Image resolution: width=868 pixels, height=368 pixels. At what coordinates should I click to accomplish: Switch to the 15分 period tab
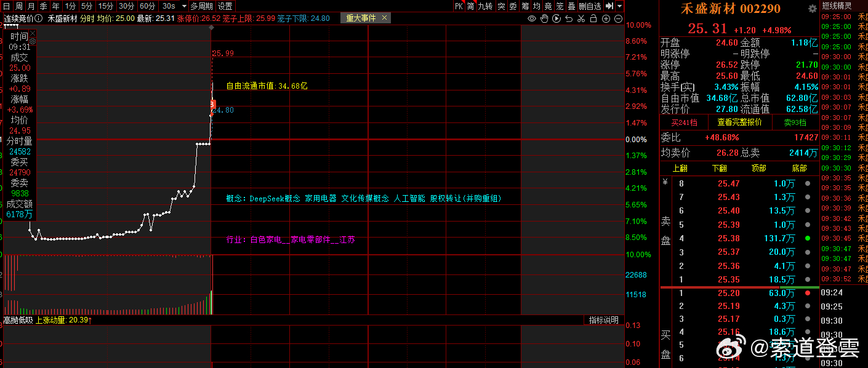pyautogui.click(x=105, y=6)
